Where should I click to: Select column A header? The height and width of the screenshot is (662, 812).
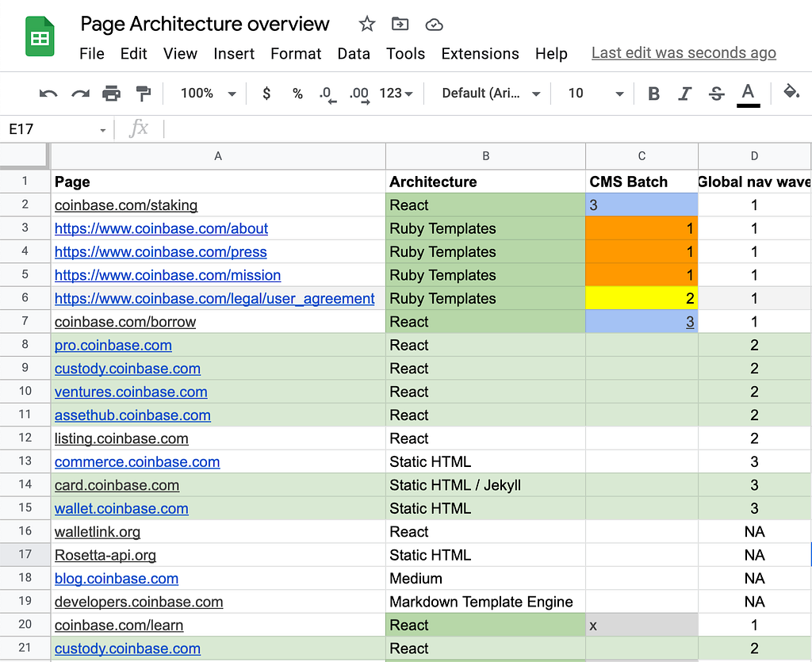[x=218, y=156]
